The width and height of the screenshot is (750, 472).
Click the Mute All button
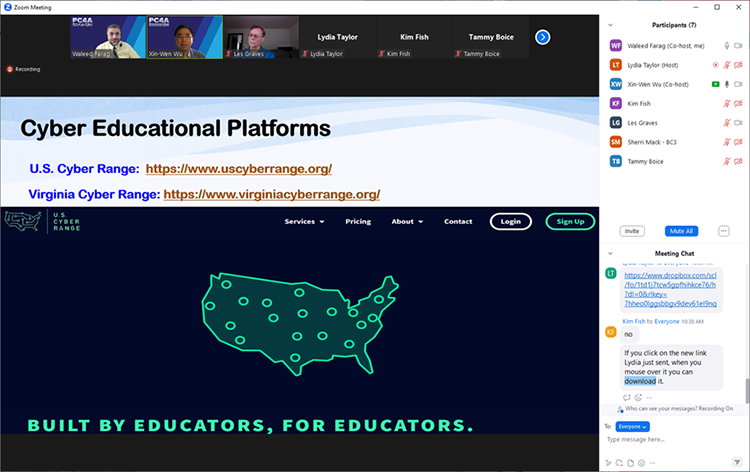(x=681, y=231)
